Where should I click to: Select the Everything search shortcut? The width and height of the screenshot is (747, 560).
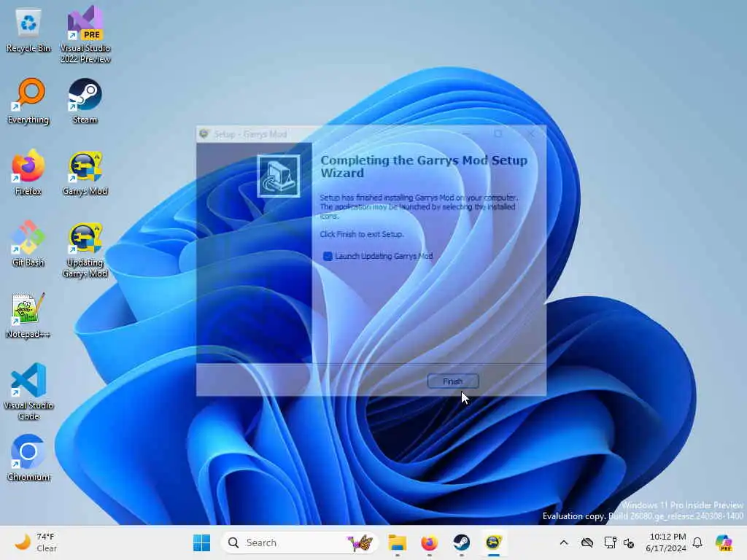pos(28,101)
